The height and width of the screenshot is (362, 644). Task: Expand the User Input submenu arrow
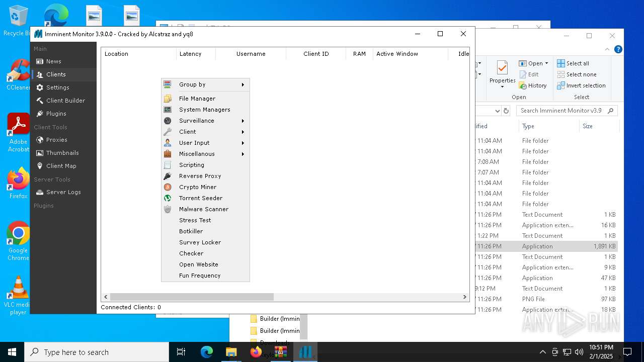[x=243, y=143]
